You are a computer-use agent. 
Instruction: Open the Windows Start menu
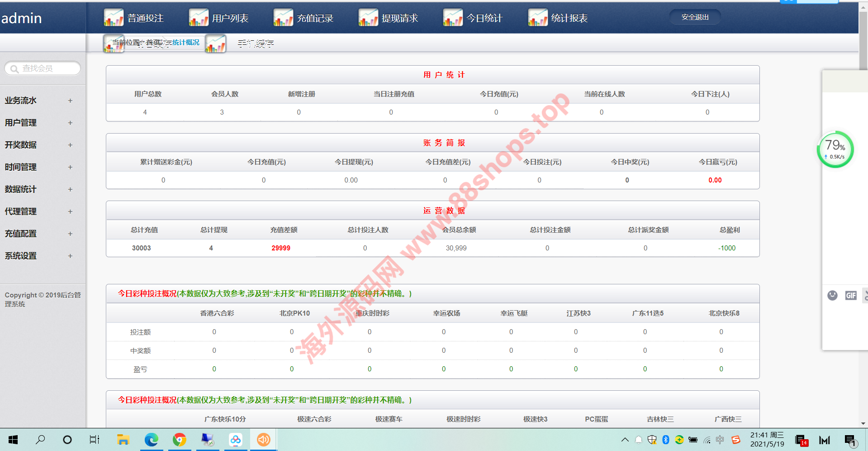coord(13,440)
